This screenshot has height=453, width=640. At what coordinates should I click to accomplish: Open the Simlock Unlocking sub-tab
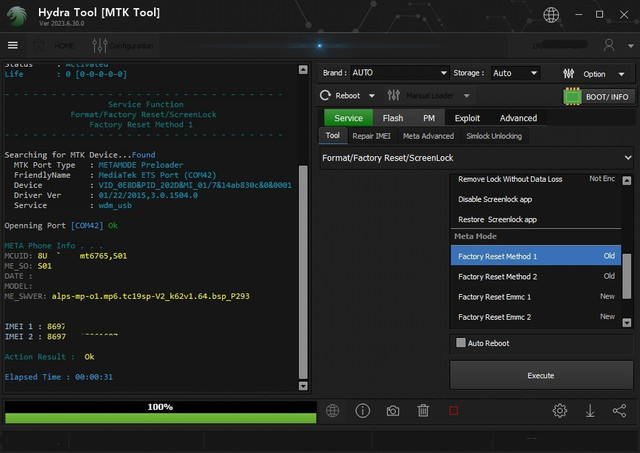[494, 136]
